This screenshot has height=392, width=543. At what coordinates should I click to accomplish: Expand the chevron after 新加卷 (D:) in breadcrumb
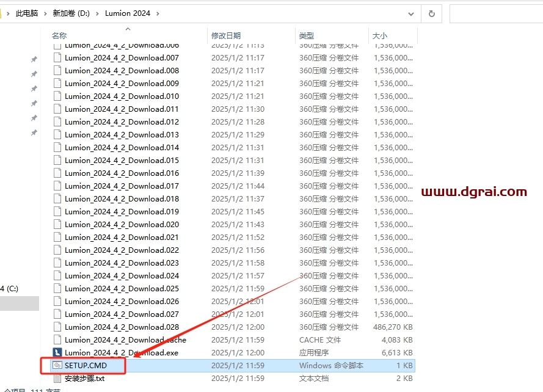click(x=97, y=13)
